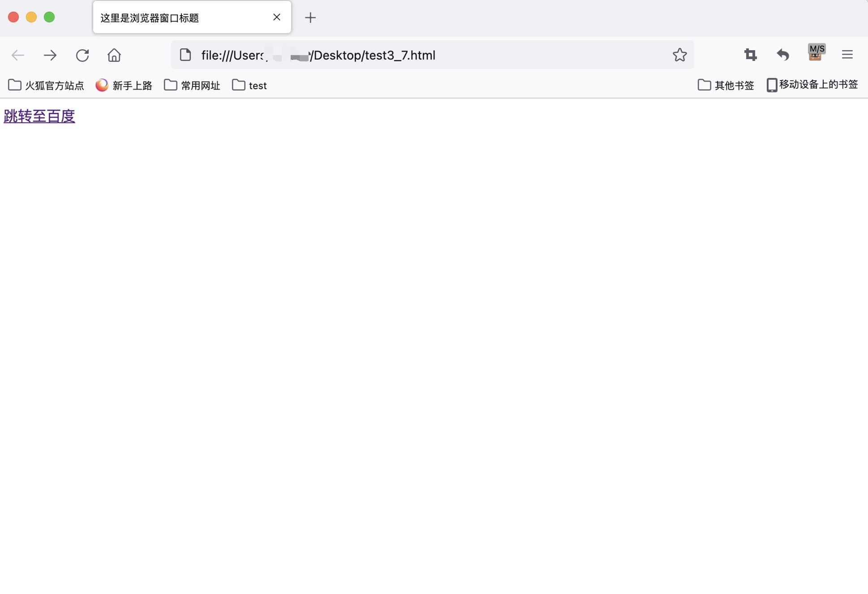Open the 跳转至百度 hyperlink
This screenshot has width=868, height=594.
39,116
